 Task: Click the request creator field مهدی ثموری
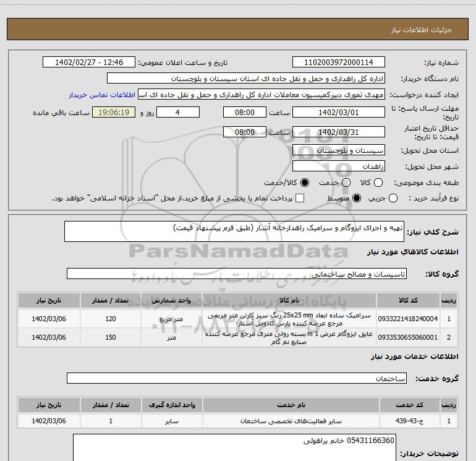point(261,94)
